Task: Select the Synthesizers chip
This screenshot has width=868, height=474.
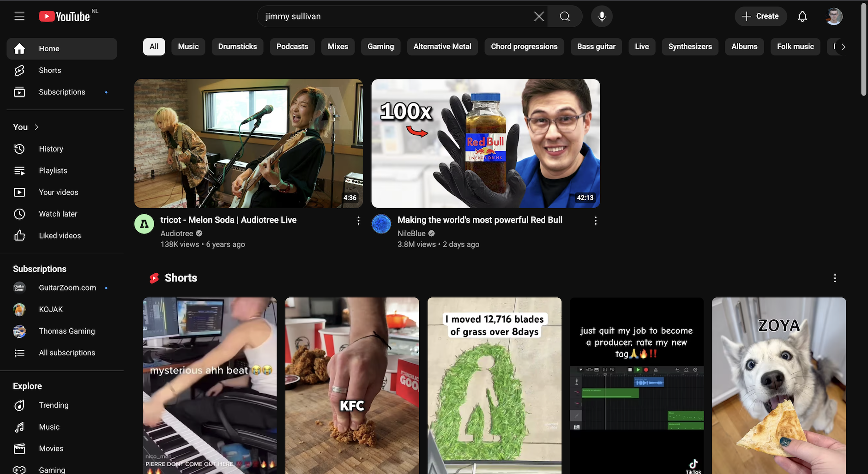Action: [690, 47]
